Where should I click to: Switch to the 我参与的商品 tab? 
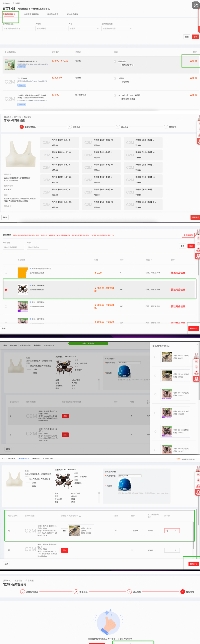(53, 14)
